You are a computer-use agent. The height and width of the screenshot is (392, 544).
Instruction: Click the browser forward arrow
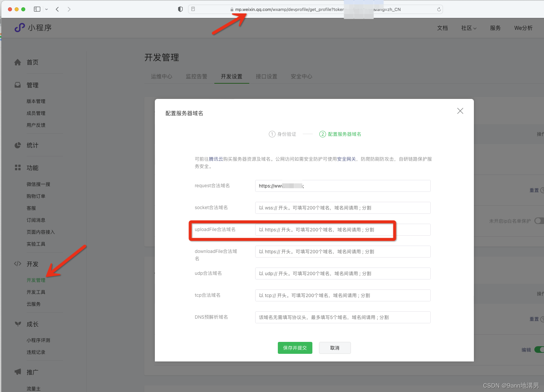69,9
